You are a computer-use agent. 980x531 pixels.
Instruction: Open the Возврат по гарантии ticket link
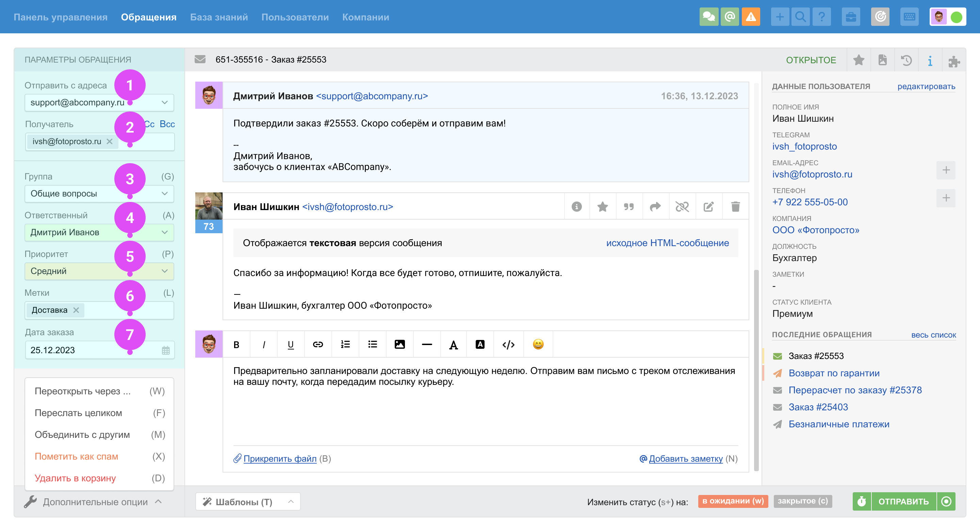pyautogui.click(x=834, y=373)
